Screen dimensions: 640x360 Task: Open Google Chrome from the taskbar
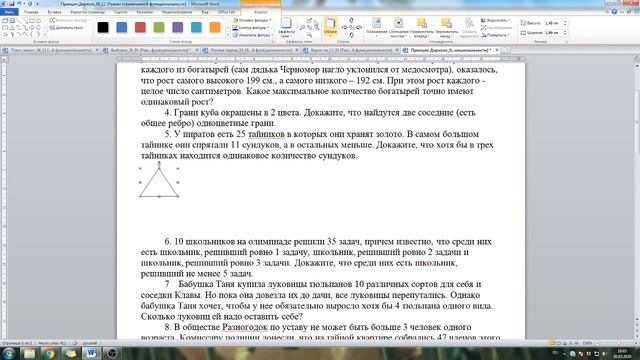50,353
